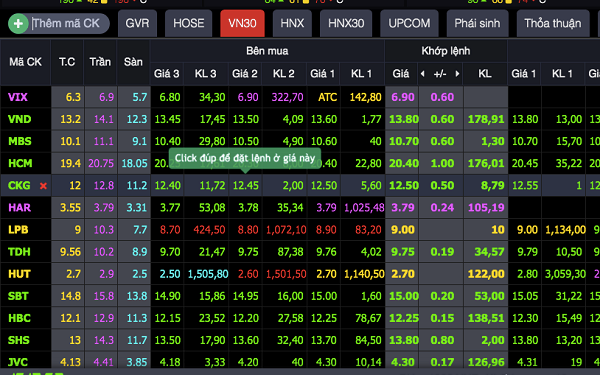Select the CKG stock symbol

click(19, 186)
